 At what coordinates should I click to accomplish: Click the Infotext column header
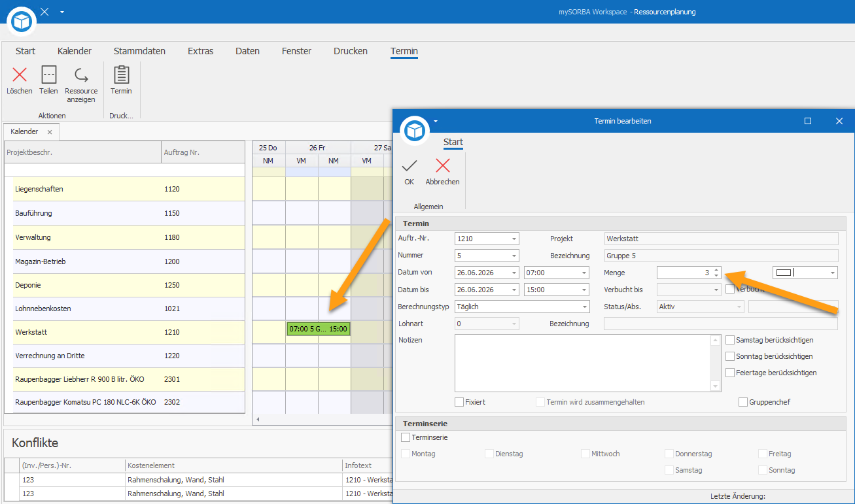(x=368, y=465)
